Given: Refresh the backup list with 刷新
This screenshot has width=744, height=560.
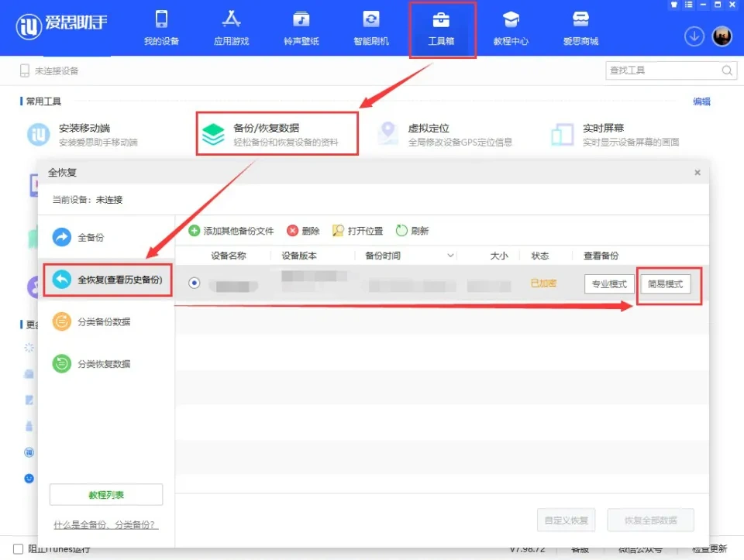Looking at the screenshot, I should (402, 231).
